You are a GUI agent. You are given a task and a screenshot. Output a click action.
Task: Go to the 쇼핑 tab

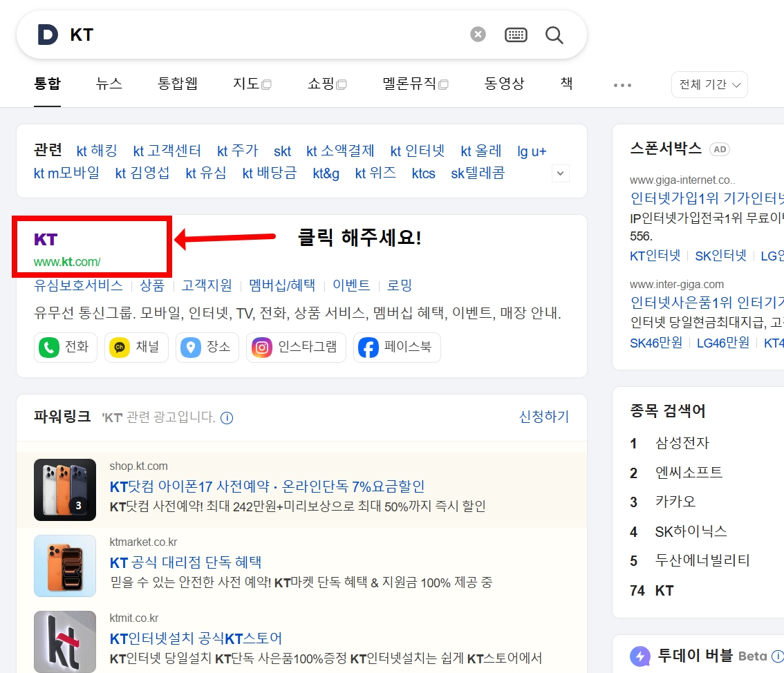[327, 84]
